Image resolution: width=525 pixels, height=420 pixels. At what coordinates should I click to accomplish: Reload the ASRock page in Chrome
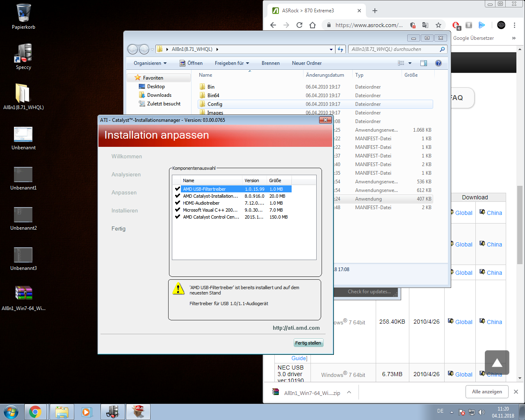pos(299,25)
